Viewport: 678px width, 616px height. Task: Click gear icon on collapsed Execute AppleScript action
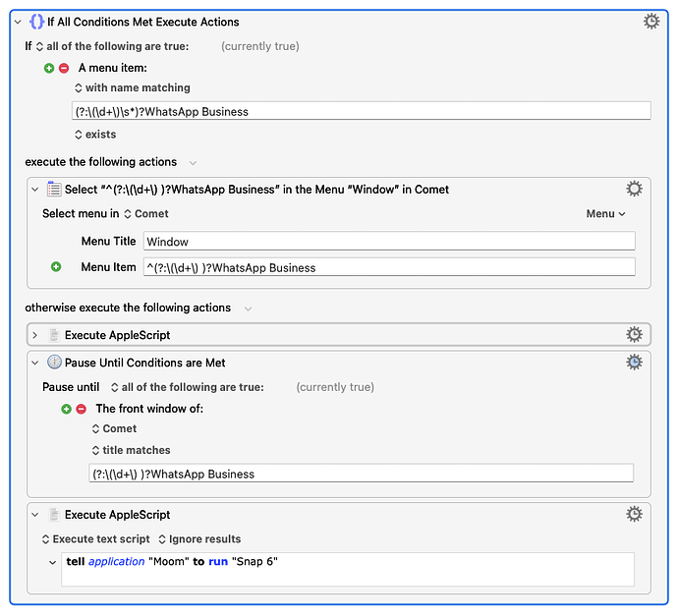(x=634, y=335)
